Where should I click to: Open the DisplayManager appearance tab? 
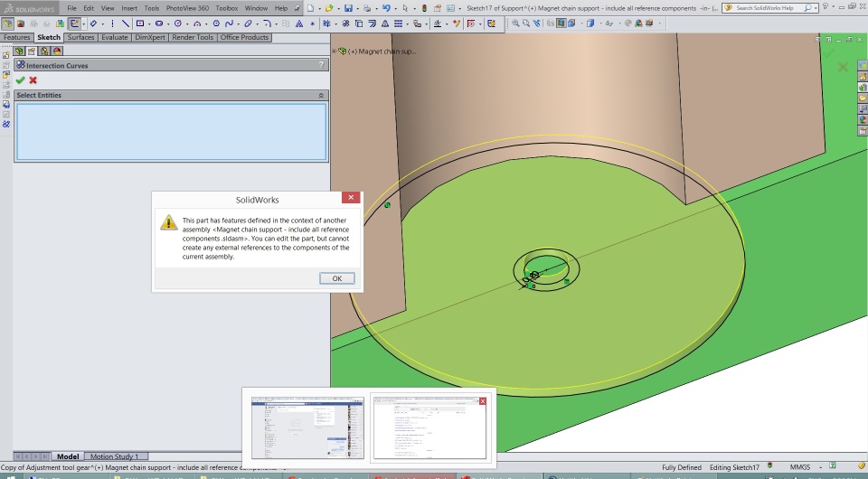pyautogui.click(x=57, y=51)
